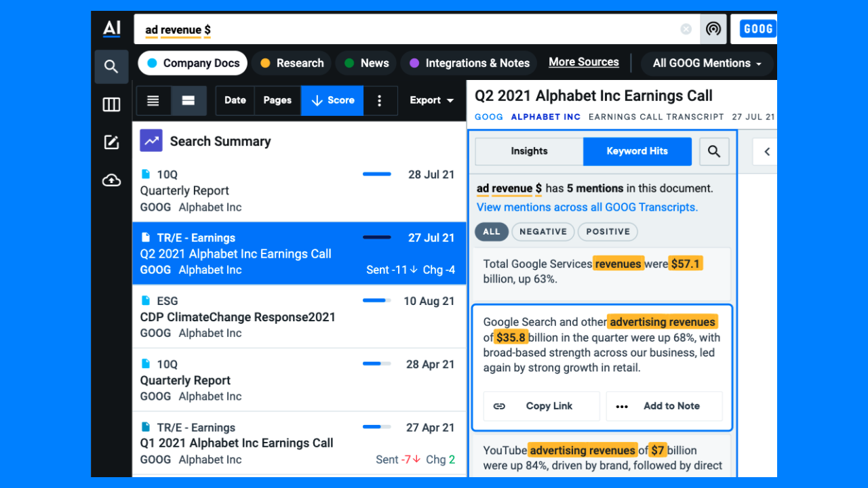Select the Total Google Services revenues hit
The image size is (868, 488).
click(x=601, y=273)
